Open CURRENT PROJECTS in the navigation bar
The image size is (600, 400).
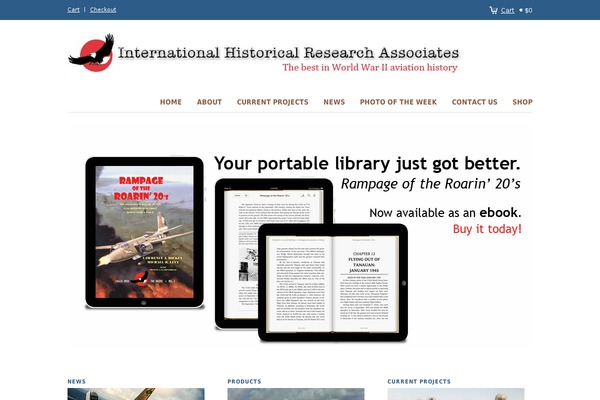coord(272,102)
